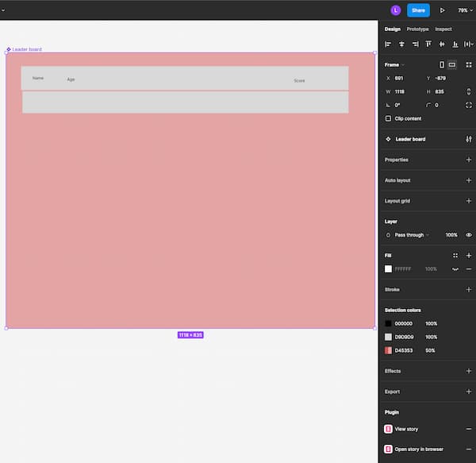Click the resize to fit icon
476x463 pixels.
click(x=469, y=64)
